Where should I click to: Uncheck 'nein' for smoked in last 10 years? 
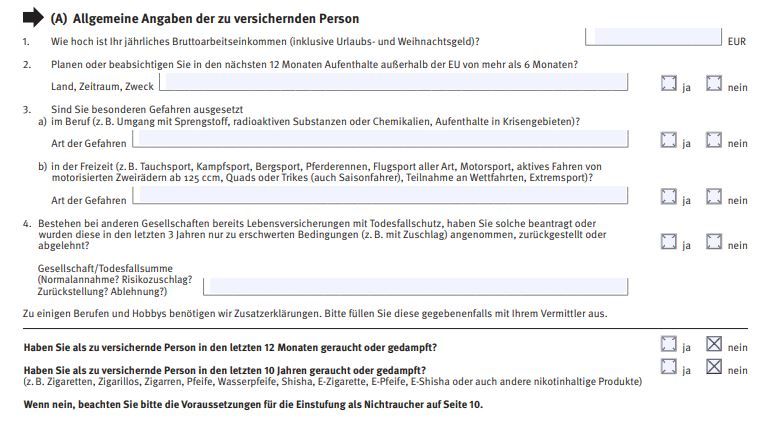pos(714,366)
